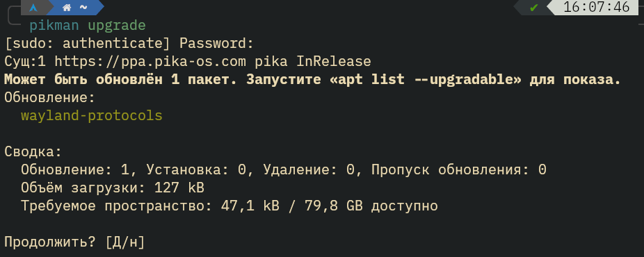Image resolution: width=644 pixels, height=257 pixels.
Task: Click the pikman command word
Action: tap(54, 26)
